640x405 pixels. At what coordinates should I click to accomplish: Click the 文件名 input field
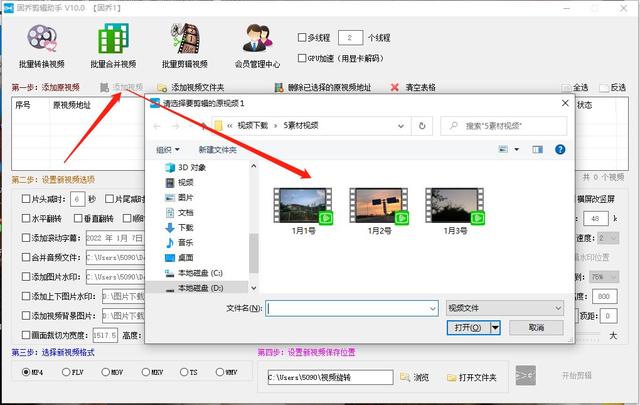pyautogui.click(x=352, y=309)
